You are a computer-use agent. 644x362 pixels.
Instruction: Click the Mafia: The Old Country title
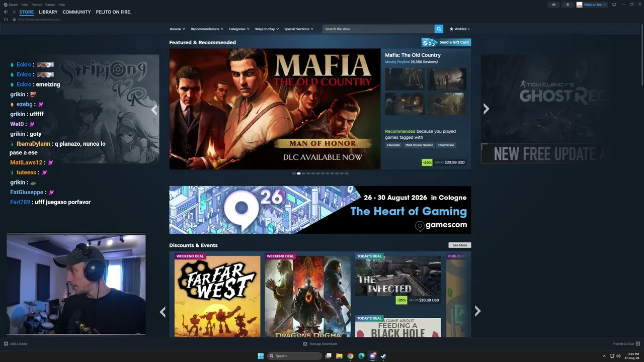click(x=413, y=55)
